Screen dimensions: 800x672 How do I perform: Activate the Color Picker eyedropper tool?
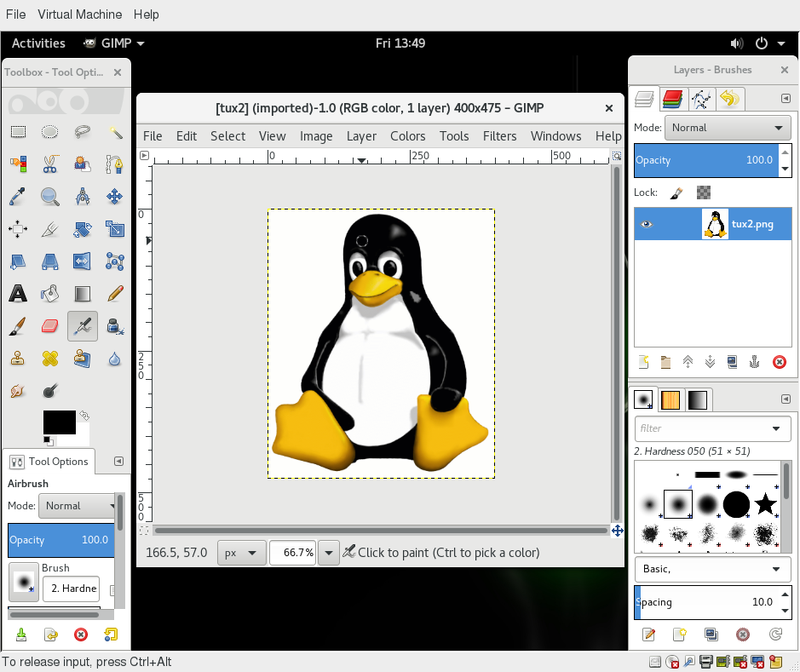pos(18,196)
